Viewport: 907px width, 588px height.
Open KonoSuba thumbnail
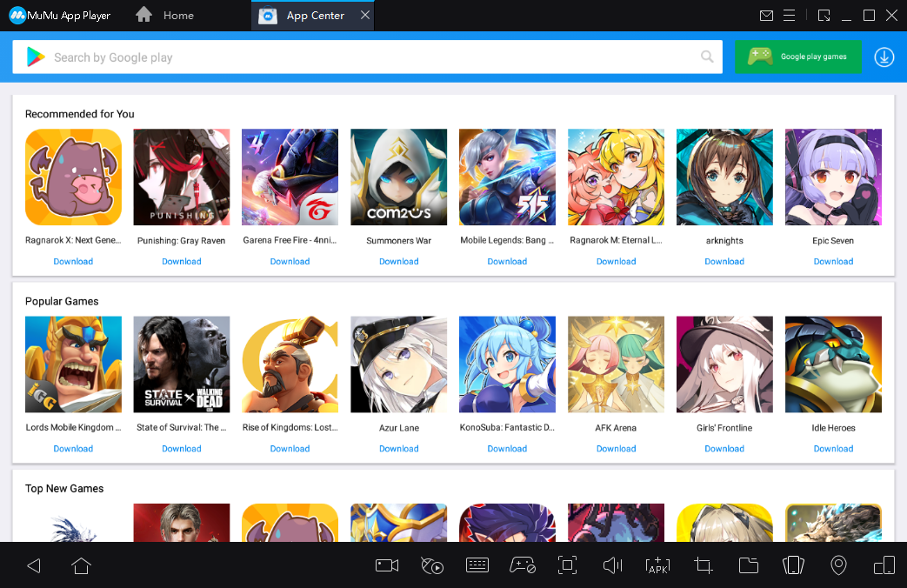[507, 364]
